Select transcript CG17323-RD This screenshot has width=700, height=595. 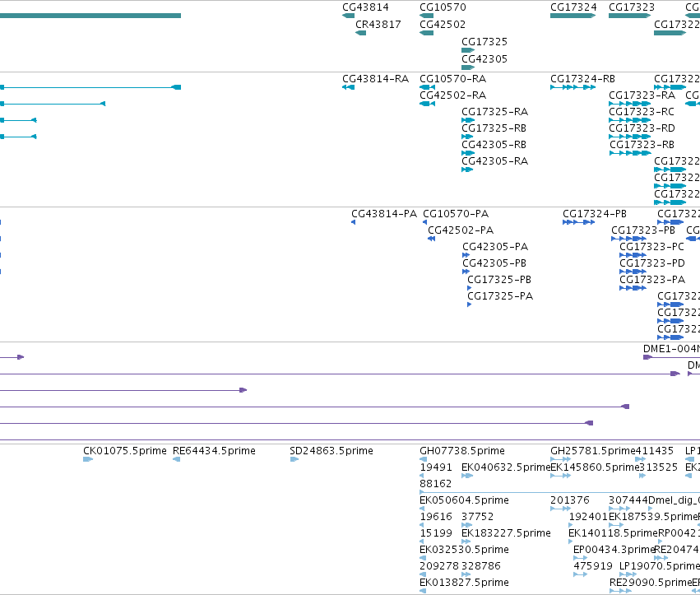(x=642, y=128)
